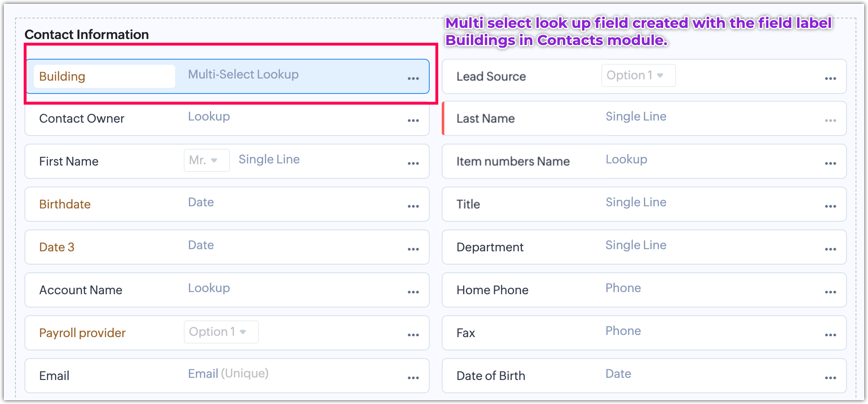
Task: Open the Payroll provider Option 1 dropdown
Action: click(221, 332)
